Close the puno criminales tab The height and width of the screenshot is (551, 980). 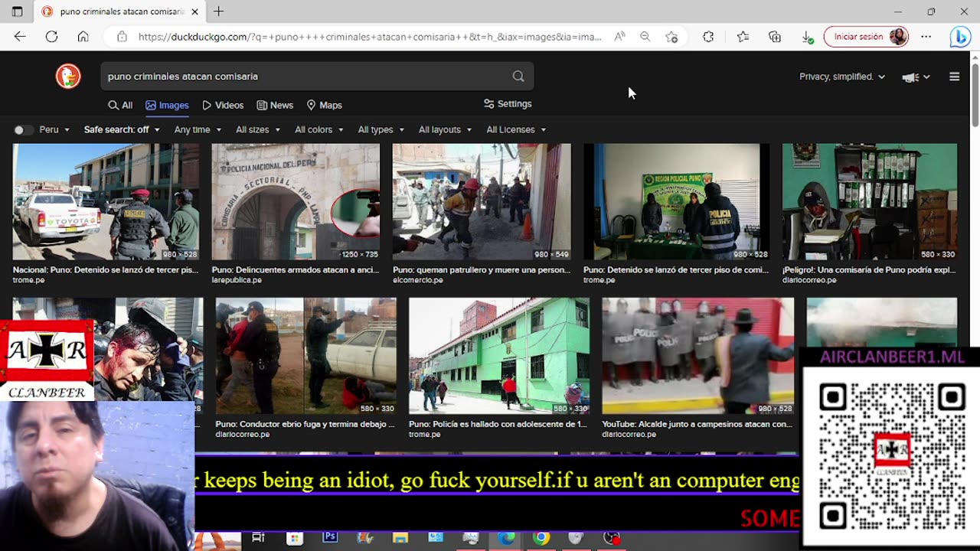pyautogui.click(x=195, y=11)
